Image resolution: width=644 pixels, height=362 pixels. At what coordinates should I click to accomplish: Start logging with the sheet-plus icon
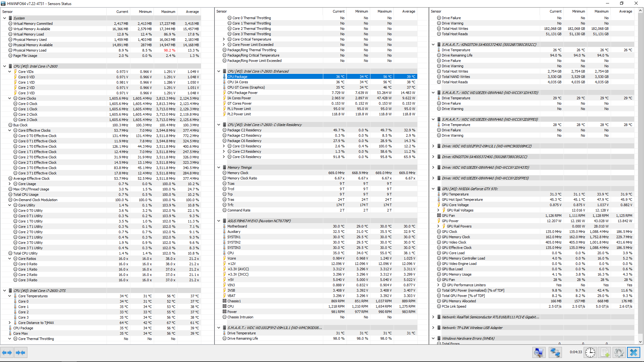605,353
